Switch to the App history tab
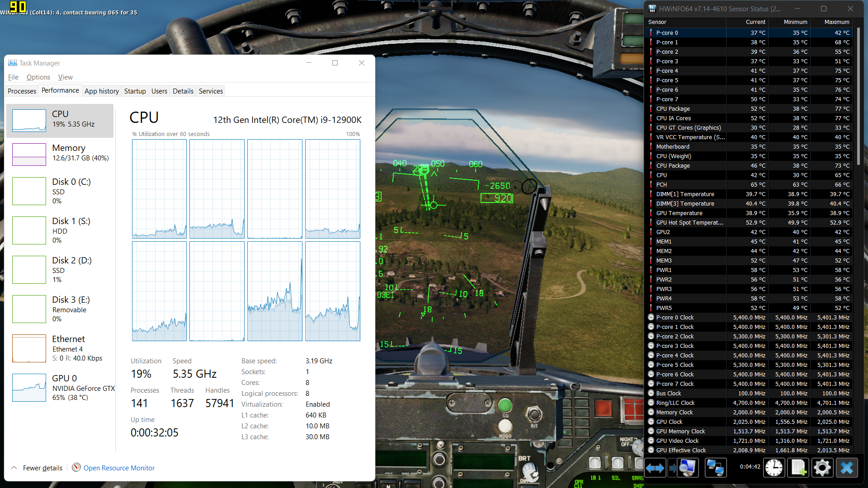 tap(102, 91)
